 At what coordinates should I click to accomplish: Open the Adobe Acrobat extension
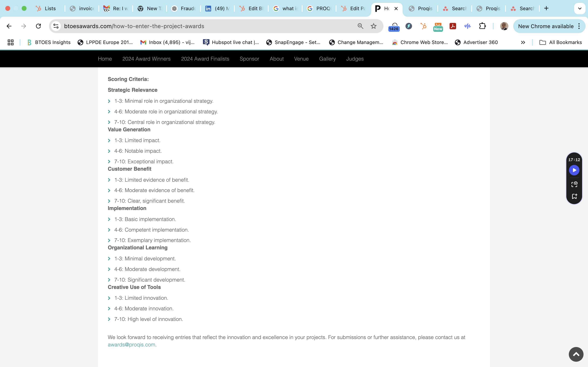[x=453, y=26]
